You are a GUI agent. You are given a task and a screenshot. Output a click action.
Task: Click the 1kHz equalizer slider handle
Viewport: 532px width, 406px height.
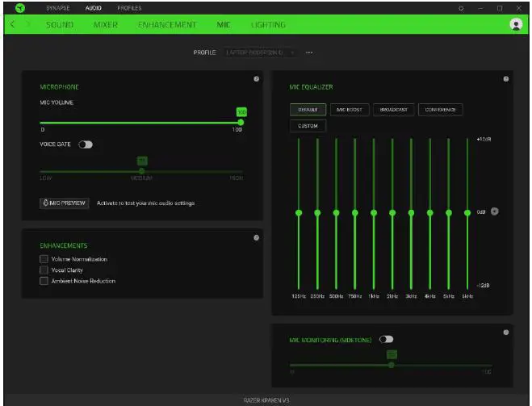[x=374, y=212]
